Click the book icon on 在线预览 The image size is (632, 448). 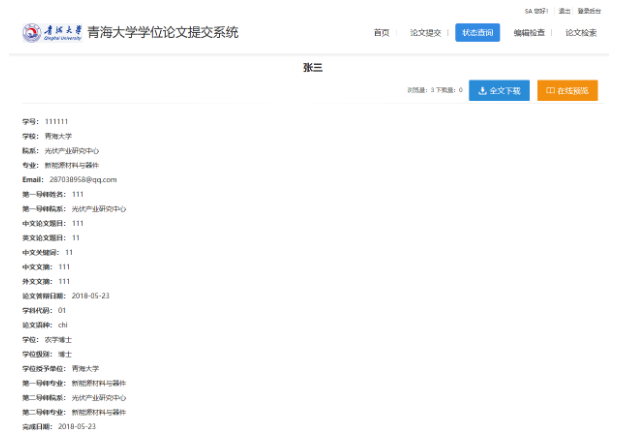tap(550, 90)
